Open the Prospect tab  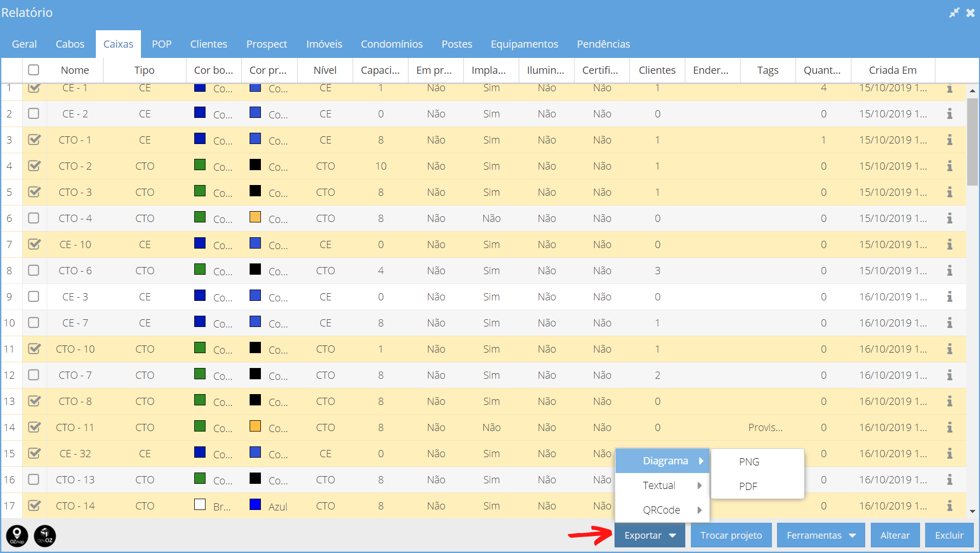coord(267,44)
